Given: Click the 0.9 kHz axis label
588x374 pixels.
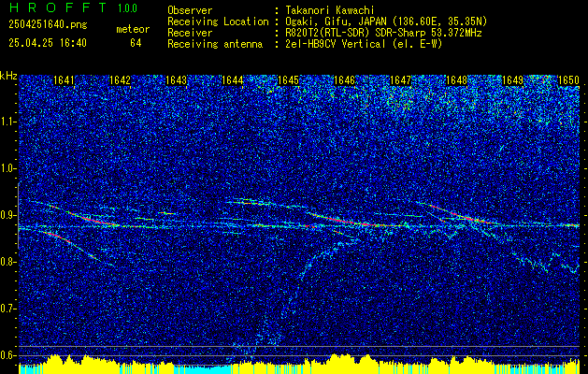Looking at the screenshot, I should [7, 215].
